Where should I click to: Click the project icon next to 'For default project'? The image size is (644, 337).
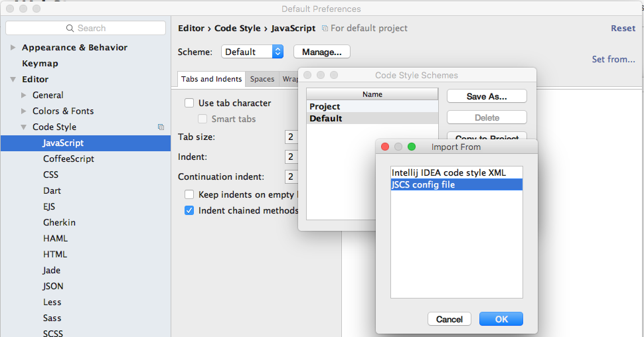(325, 29)
